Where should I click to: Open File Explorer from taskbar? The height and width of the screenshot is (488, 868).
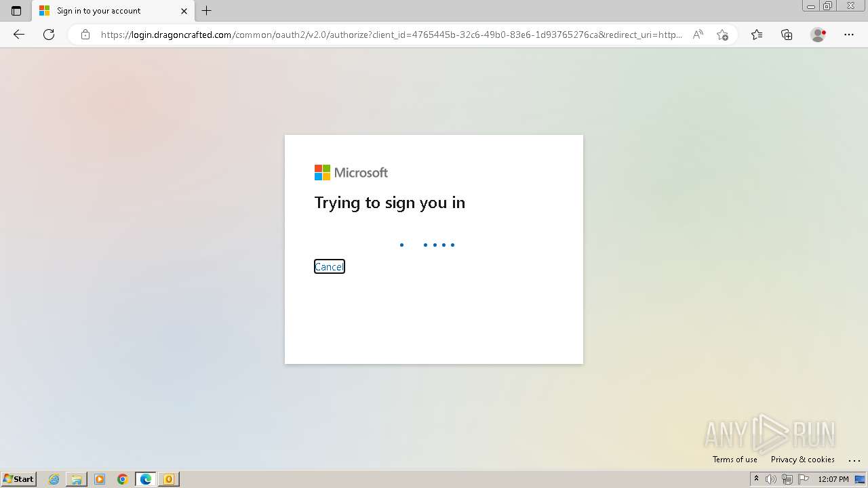[77, 479]
